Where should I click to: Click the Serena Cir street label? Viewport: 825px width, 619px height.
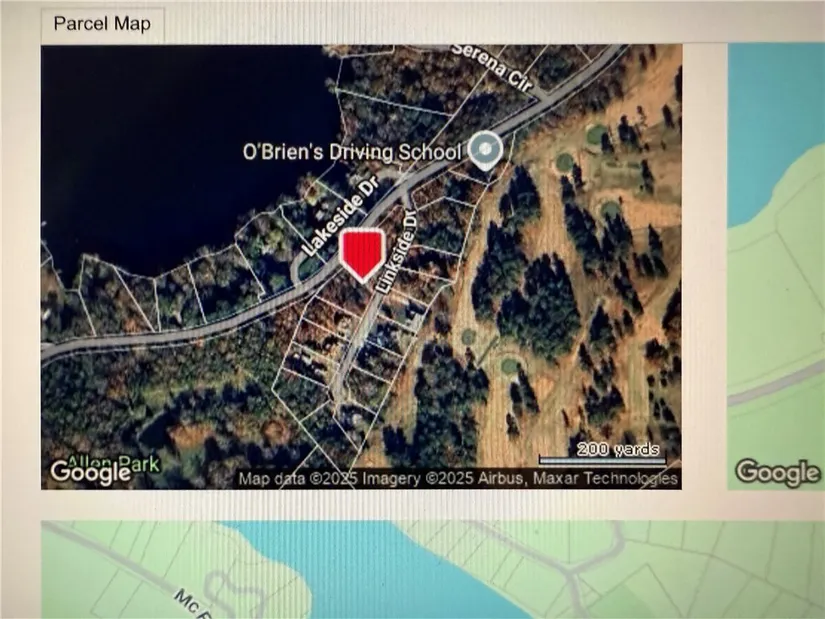[x=492, y=67]
